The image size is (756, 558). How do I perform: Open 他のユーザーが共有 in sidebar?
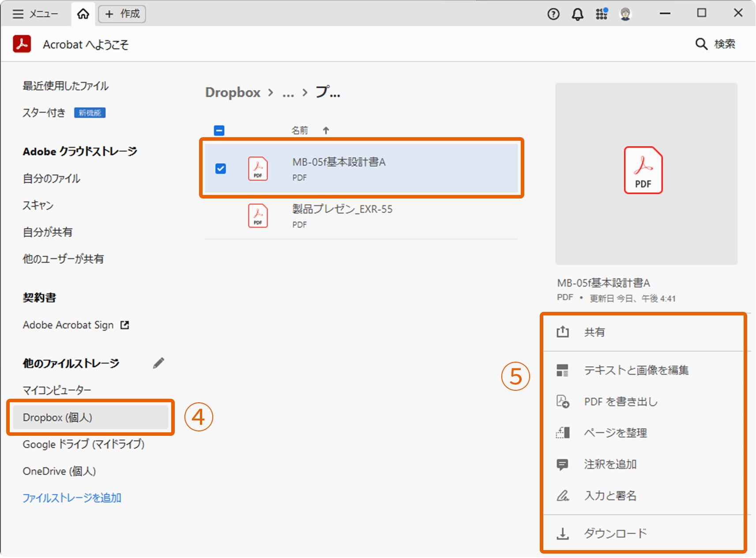click(63, 259)
